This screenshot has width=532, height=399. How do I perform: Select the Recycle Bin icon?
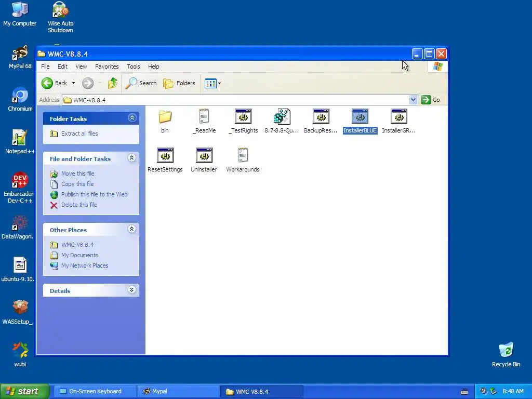point(506,354)
